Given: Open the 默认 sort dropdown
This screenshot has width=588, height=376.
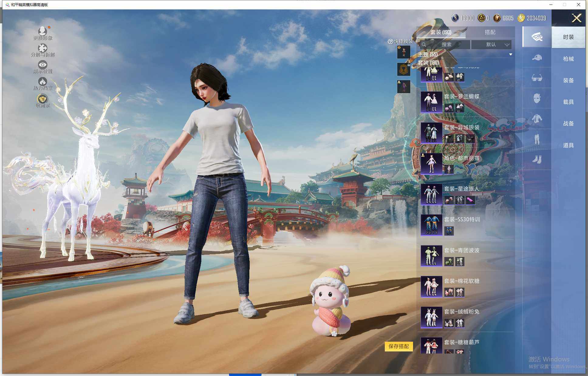Looking at the screenshot, I should tap(491, 45).
